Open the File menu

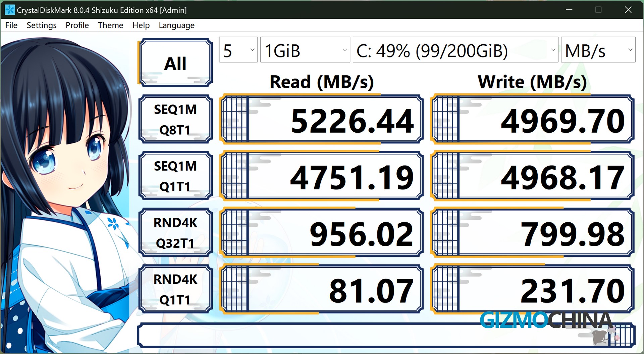point(11,25)
